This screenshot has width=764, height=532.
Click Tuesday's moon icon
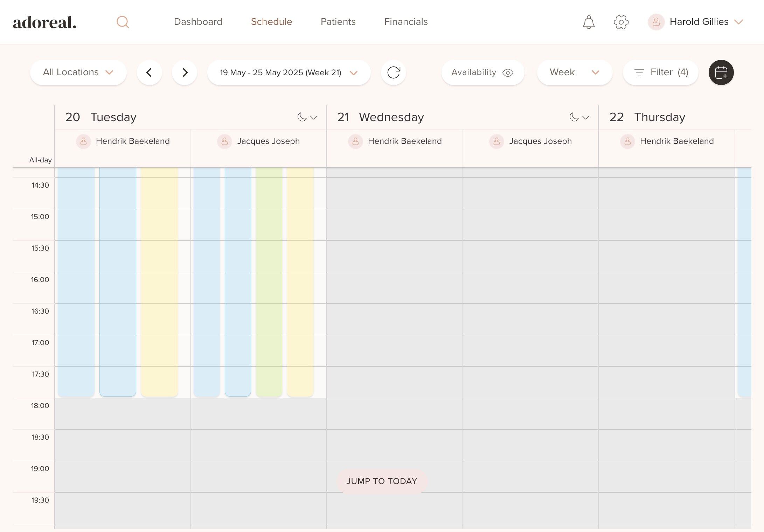pos(302,117)
